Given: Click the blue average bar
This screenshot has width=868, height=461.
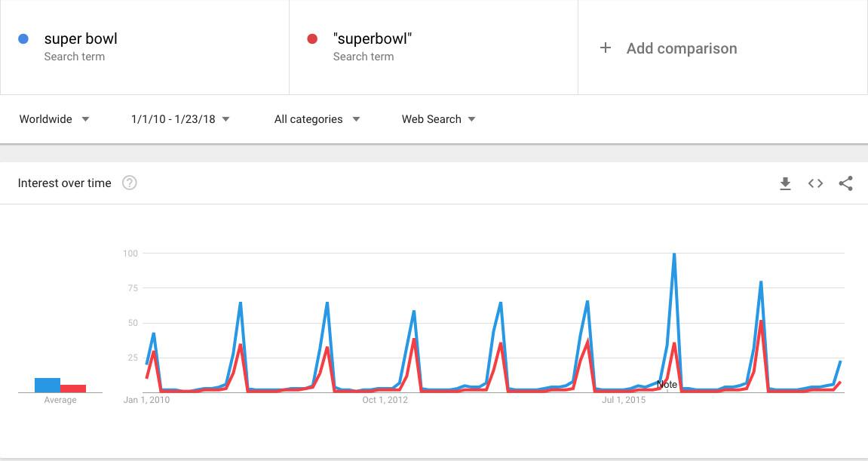Looking at the screenshot, I should point(48,385).
